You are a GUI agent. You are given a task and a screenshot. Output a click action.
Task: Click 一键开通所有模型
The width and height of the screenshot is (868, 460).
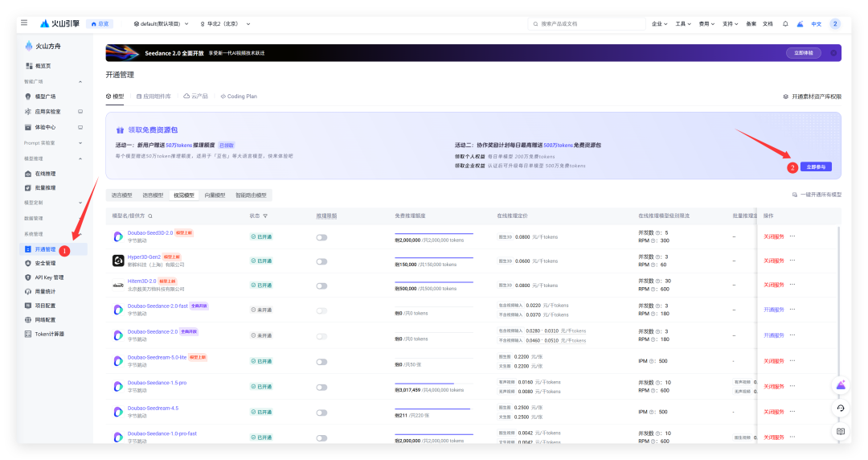(817, 195)
